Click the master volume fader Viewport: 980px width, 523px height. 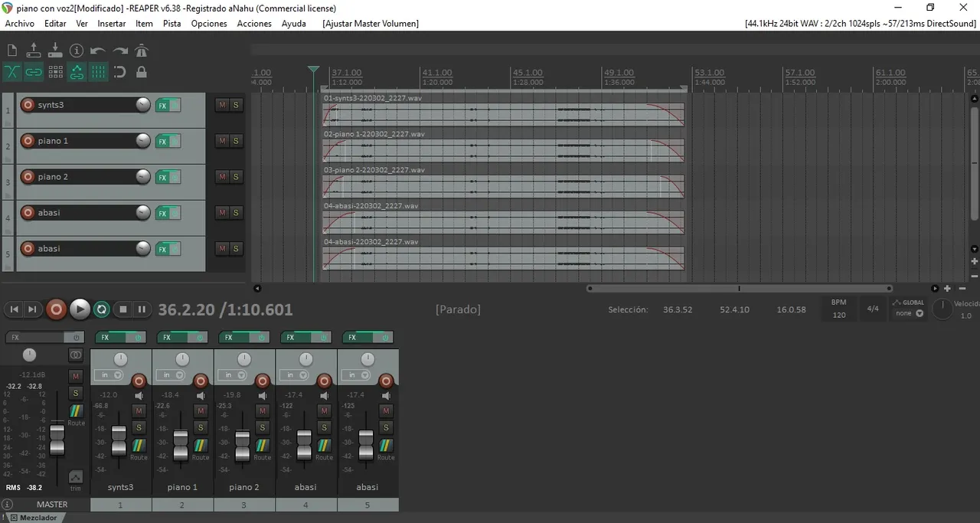(x=57, y=438)
